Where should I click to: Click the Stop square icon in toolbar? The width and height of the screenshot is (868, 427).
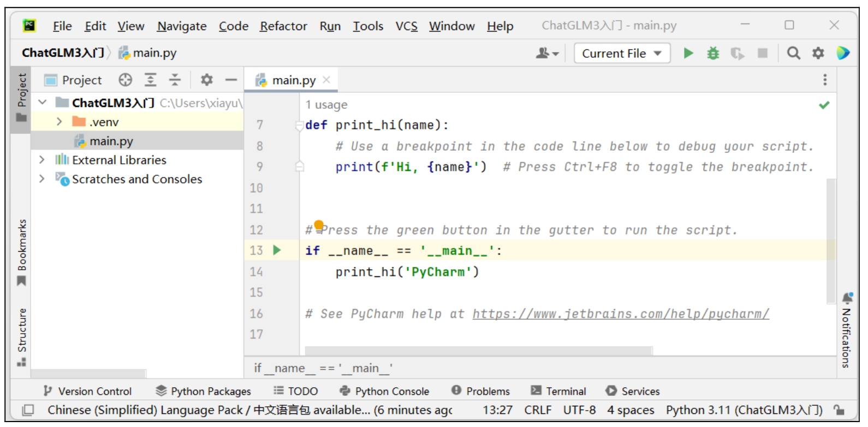(x=763, y=53)
